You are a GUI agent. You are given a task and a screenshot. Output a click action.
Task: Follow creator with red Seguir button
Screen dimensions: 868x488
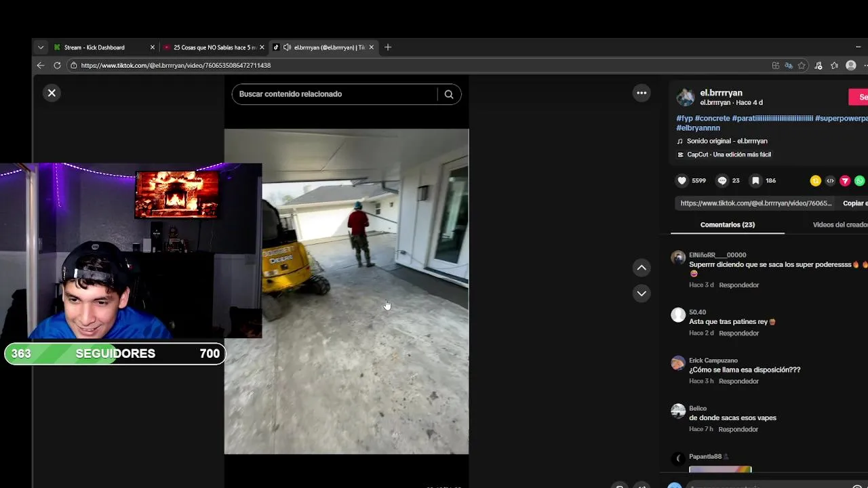coord(859,97)
